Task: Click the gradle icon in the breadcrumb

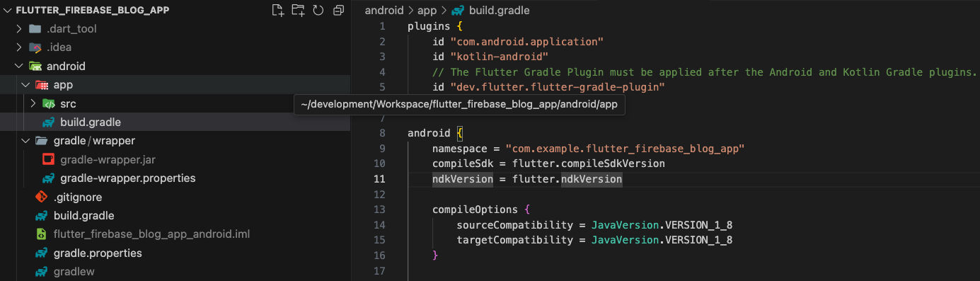Action: click(459, 11)
